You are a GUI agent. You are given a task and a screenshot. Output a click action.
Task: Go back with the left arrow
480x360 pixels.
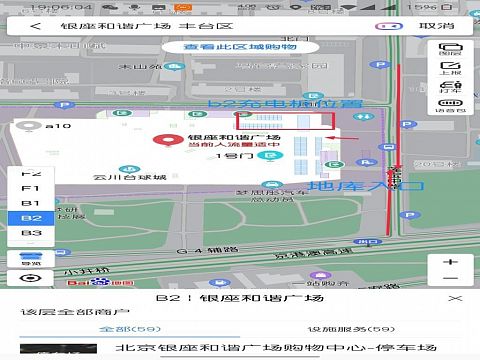(36, 26)
